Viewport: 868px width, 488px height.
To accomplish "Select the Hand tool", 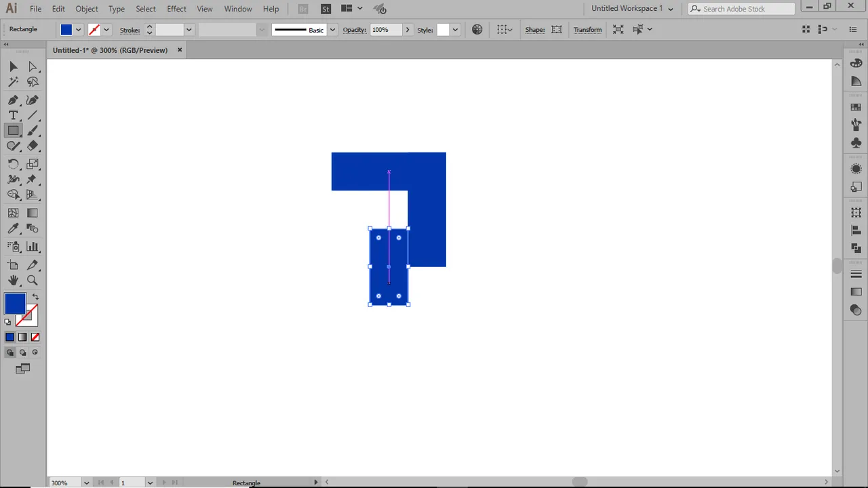I will 14,280.
